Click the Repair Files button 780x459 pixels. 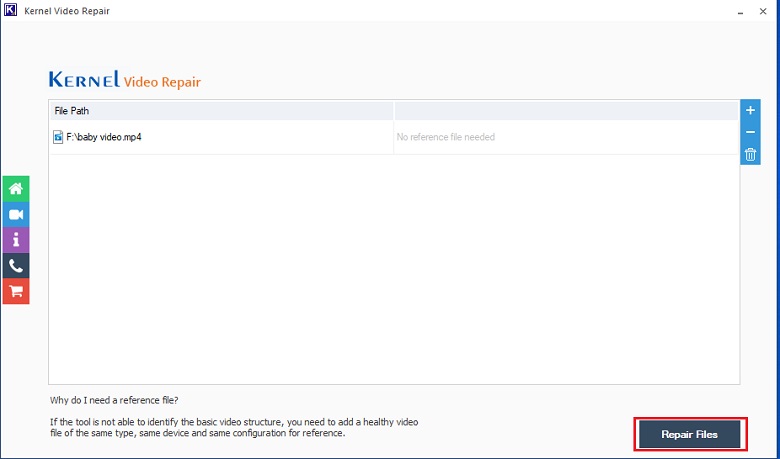689,434
